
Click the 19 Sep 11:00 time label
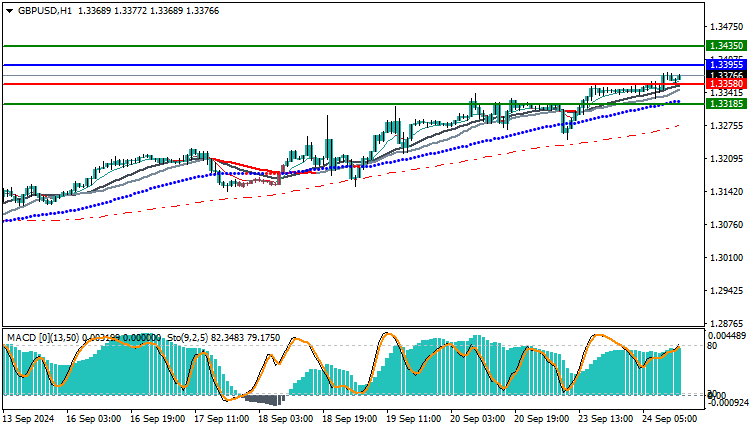point(414,419)
